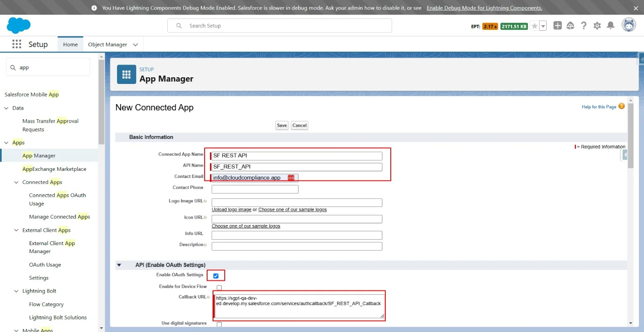This screenshot has width=644, height=332.
Task: Collapse the Lightning Bolt tree node
Action: (x=16, y=291)
